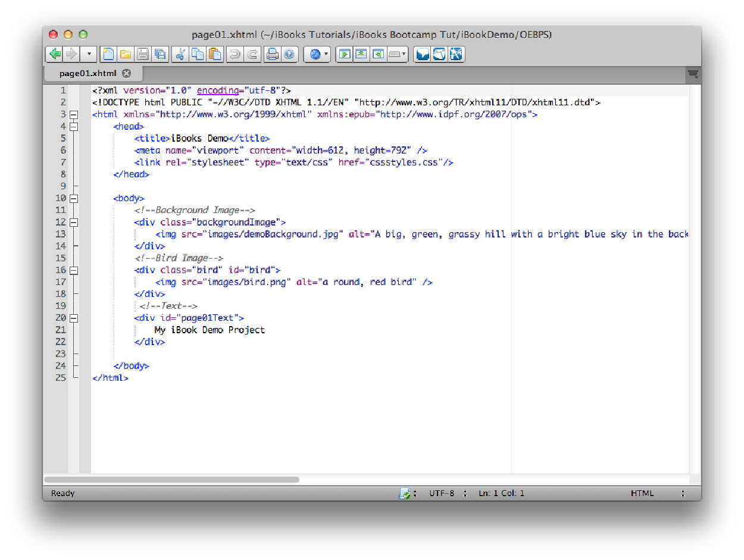
Task: Open the tab list icon at tab bar end
Action: 693,74
